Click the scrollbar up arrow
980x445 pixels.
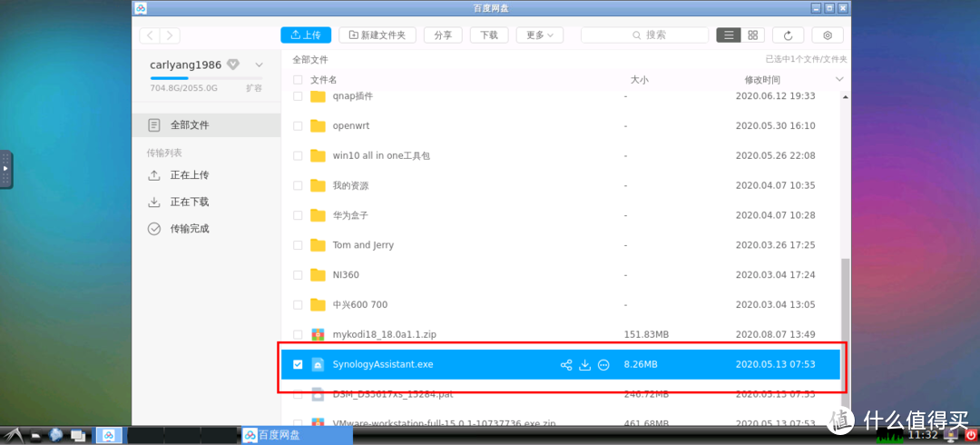click(x=846, y=97)
